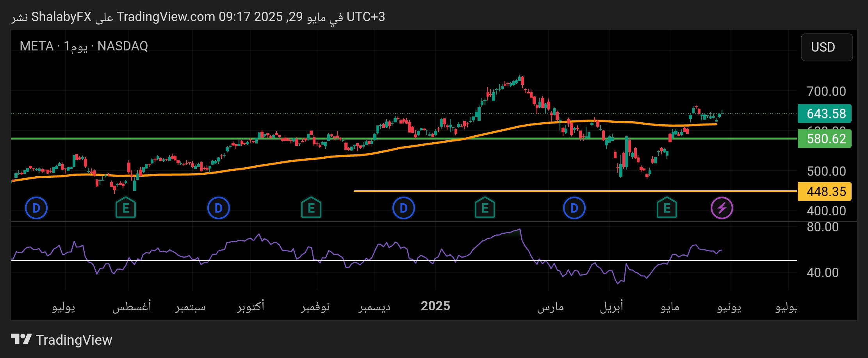
Task: Click the ShalabyFX author name in header
Action: [x=61, y=17]
